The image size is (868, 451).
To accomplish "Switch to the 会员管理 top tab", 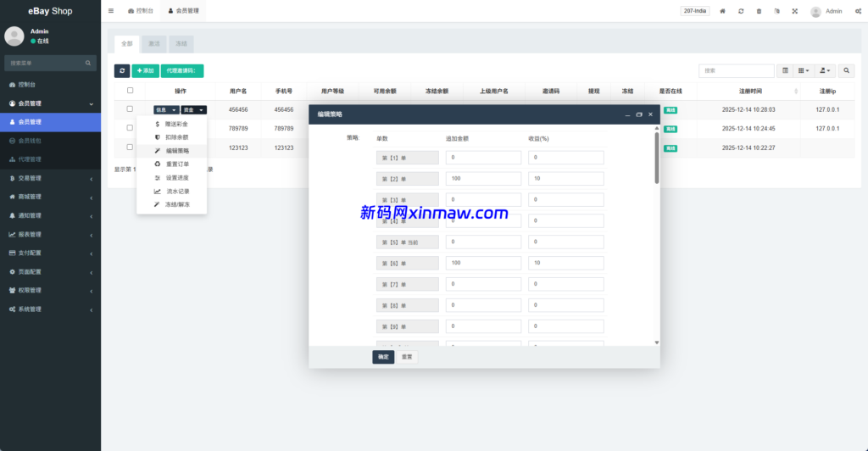I will [x=183, y=10].
